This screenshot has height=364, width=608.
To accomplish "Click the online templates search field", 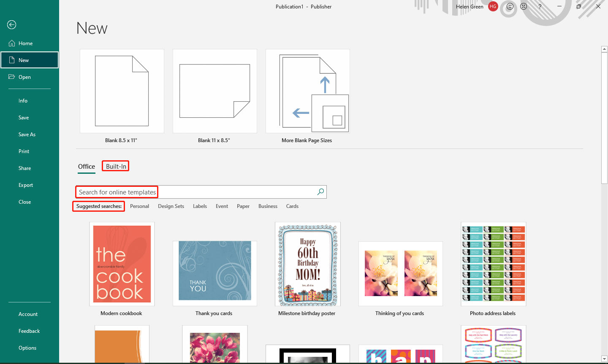I will (201, 192).
